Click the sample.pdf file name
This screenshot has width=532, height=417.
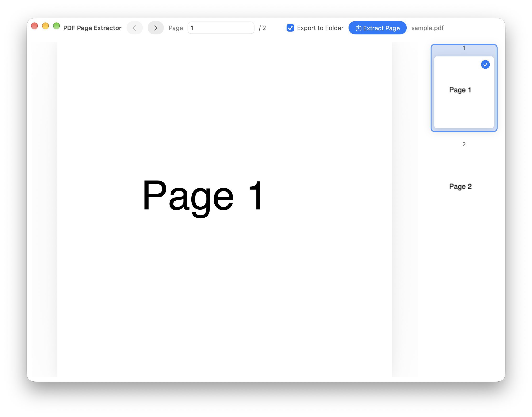(x=427, y=28)
